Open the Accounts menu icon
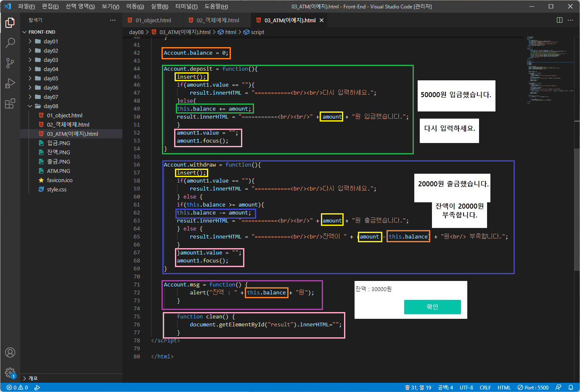This screenshot has width=580, height=392. (x=10, y=352)
